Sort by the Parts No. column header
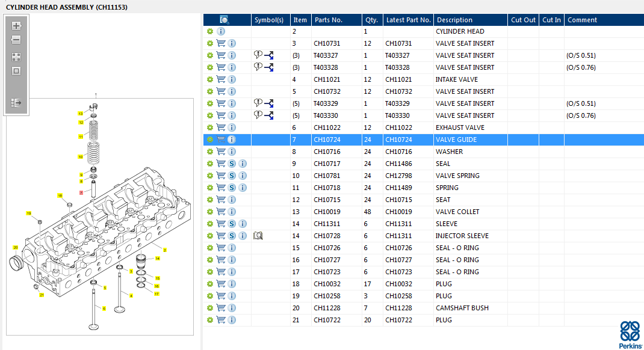Screen dimensions: 644x350 coord(329,20)
